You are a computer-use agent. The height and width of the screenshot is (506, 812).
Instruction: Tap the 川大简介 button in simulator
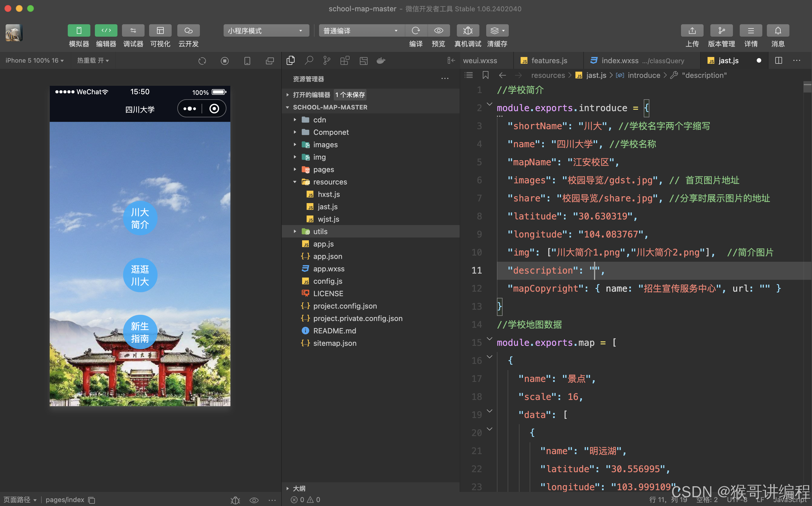tap(140, 218)
